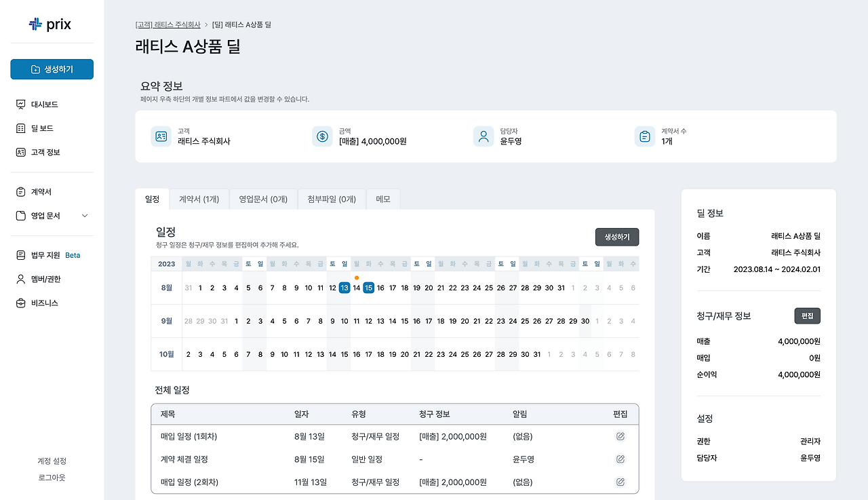
Task: Edit 매입 일정 (1회차) using its pencil icon
Action: coord(620,436)
